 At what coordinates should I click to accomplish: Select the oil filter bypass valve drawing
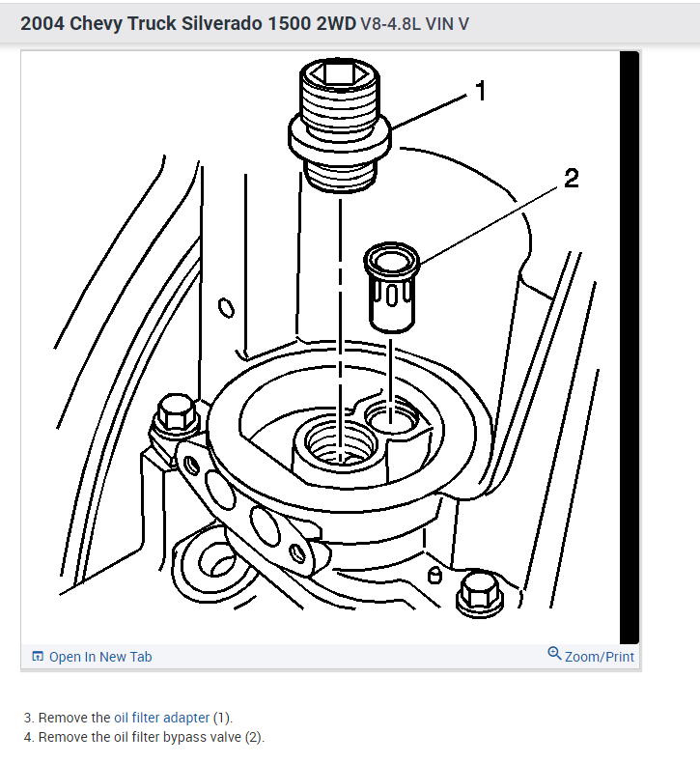pos(392,287)
